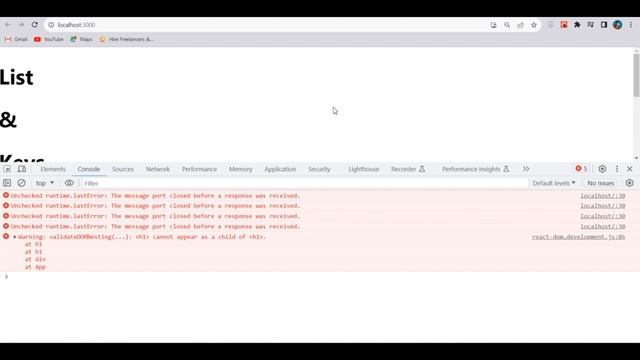Switch to the Console tab
The width and height of the screenshot is (640, 360).
pyautogui.click(x=89, y=169)
